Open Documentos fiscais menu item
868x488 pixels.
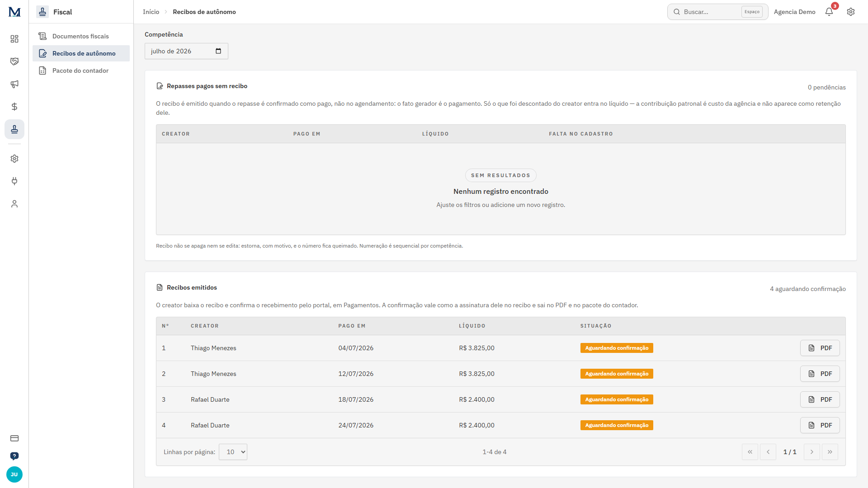point(81,36)
